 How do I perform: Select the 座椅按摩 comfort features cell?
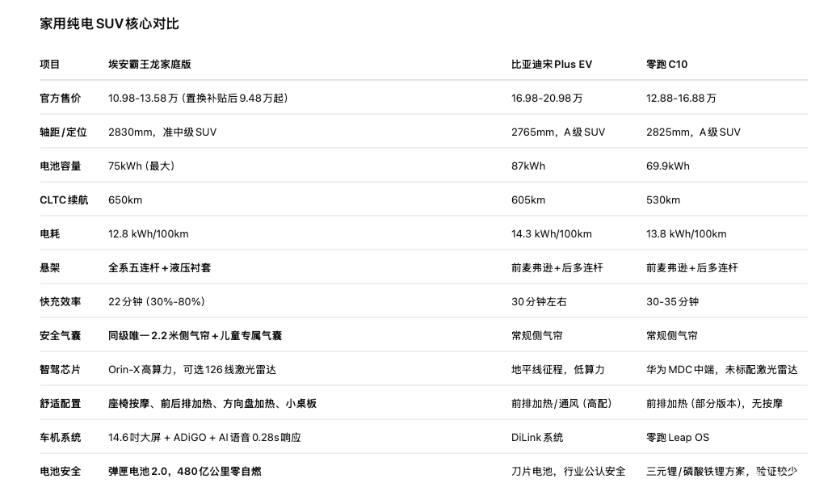[212, 404]
